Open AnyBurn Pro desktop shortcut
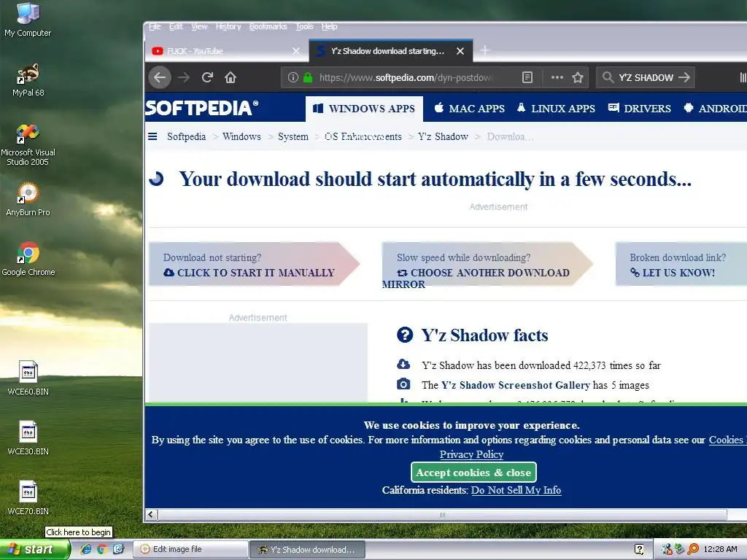Viewport: 747px width, 560px height. [x=28, y=200]
